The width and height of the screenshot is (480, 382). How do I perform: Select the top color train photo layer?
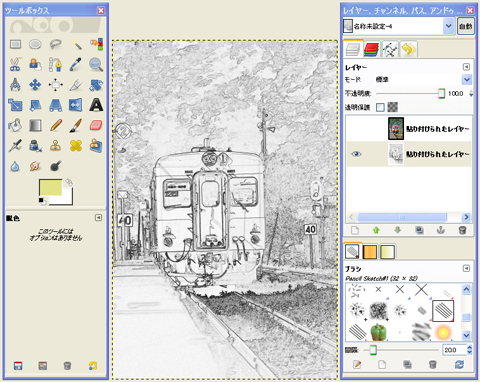[409, 128]
